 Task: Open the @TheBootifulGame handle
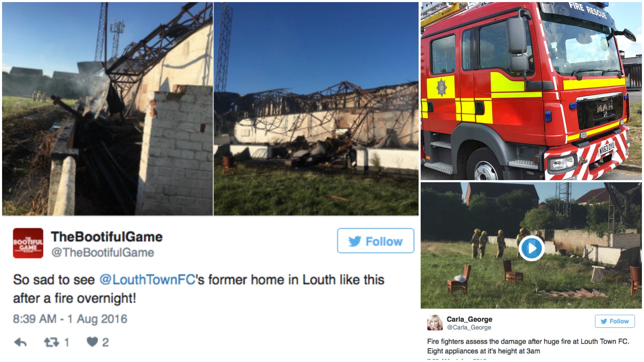[x=102, y=253]
